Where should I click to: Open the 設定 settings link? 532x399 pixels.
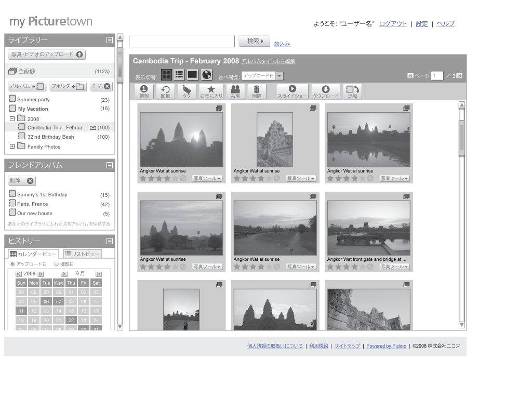coord(422,24)
